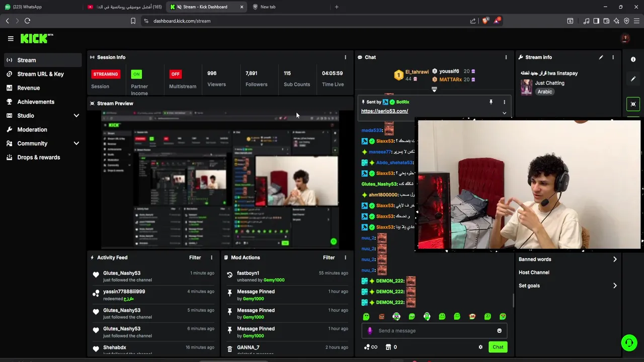Open Chat panel three-dot menu
This screenshot has width=644, height=362.
coord(506,57)
